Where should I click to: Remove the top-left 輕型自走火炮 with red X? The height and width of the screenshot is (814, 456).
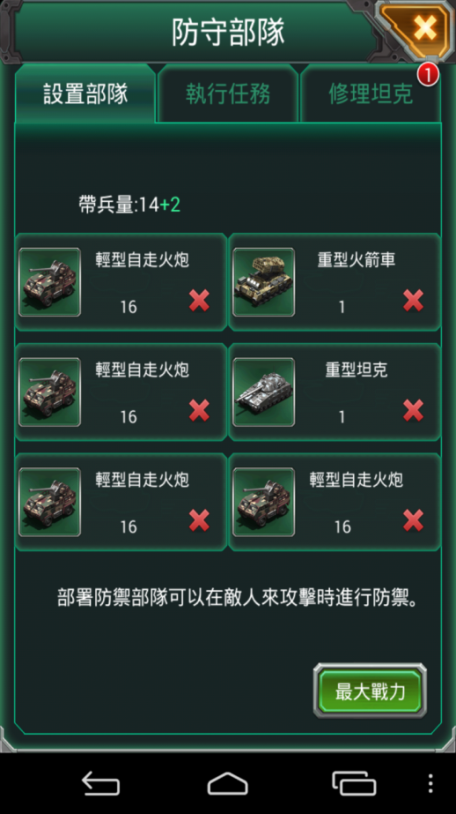(x=199, y=301)
